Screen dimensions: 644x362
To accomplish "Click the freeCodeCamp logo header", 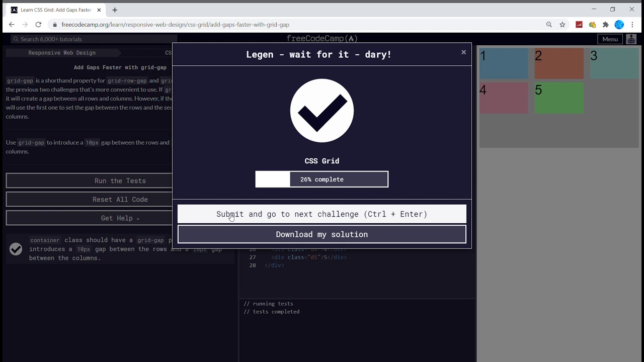I will tap(322, 39).
